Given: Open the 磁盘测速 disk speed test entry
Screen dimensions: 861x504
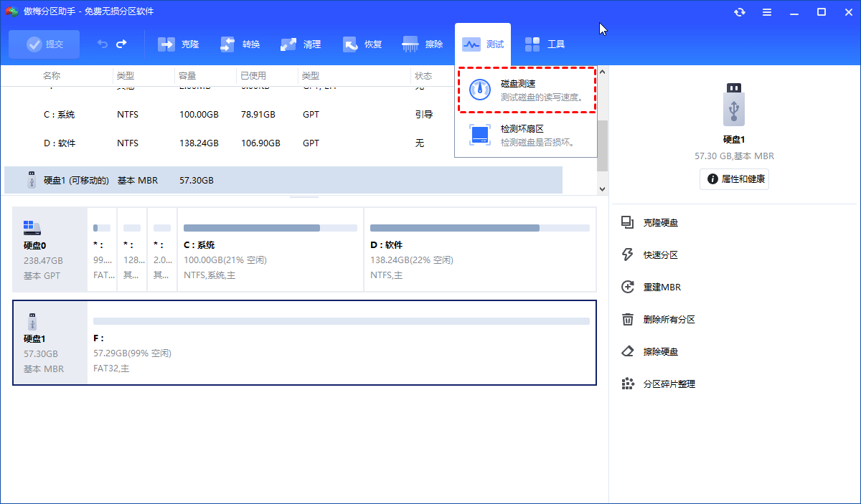Looking at the screenshot, I should coord(527,90).
